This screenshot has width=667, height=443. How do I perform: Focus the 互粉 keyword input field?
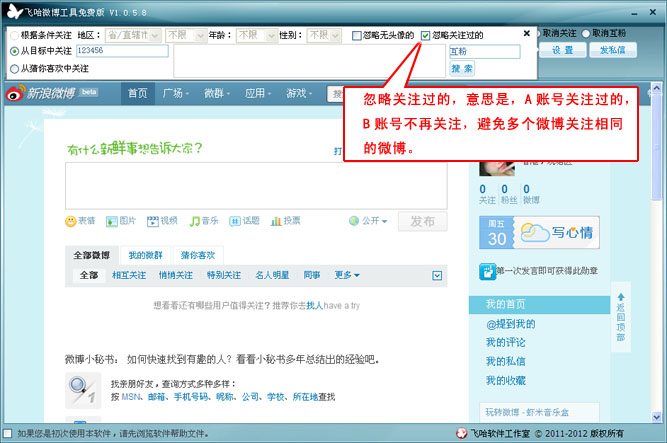pyautogui.click(x=485, y=51)
